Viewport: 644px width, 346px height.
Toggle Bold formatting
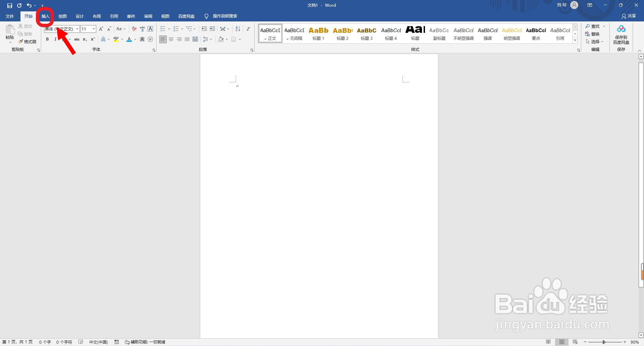(47, 39)
